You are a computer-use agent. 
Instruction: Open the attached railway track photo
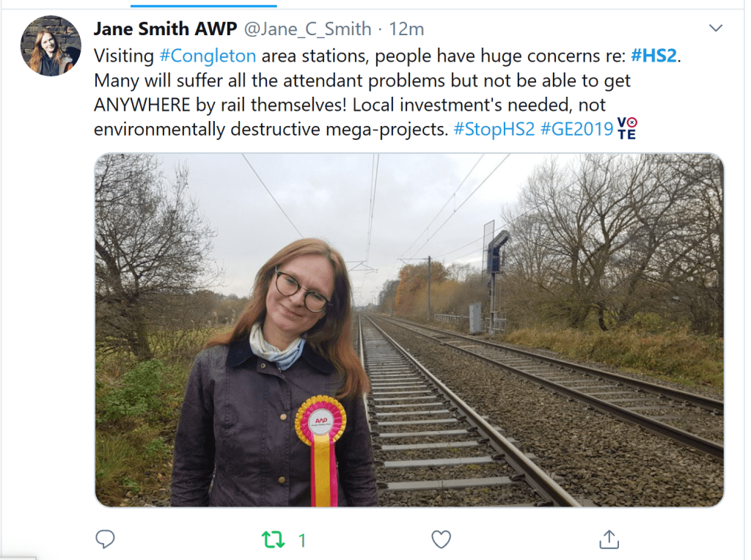409,330
